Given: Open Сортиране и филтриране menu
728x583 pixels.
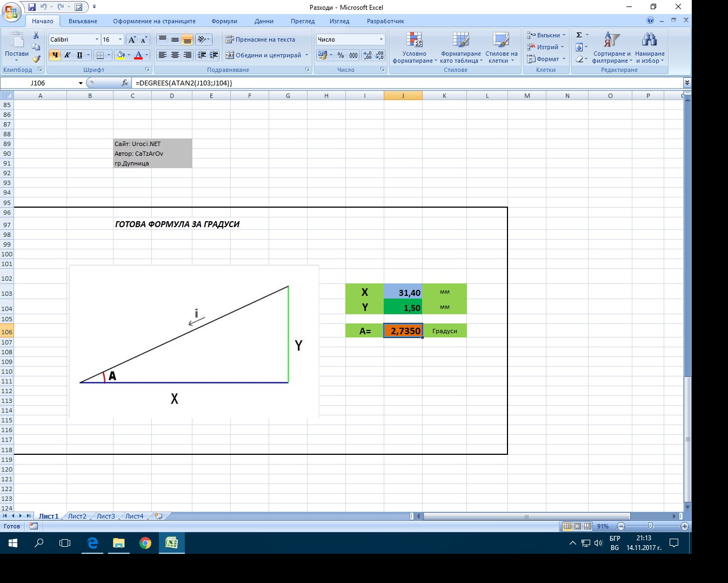Looking at the screenshot, I should click(612, 48).
